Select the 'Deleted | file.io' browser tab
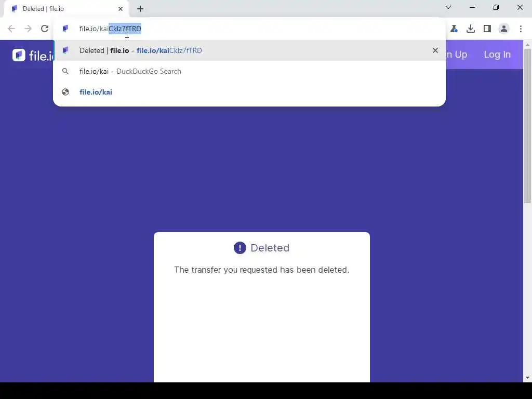The height and width of the screenshot is (399, 532). 66,9
